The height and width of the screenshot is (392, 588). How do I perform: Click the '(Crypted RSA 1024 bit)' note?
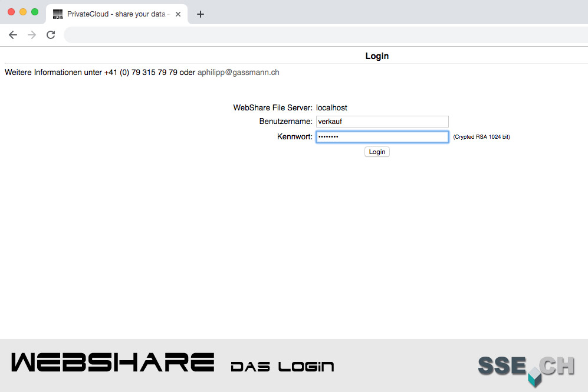[x=481, y=137]
